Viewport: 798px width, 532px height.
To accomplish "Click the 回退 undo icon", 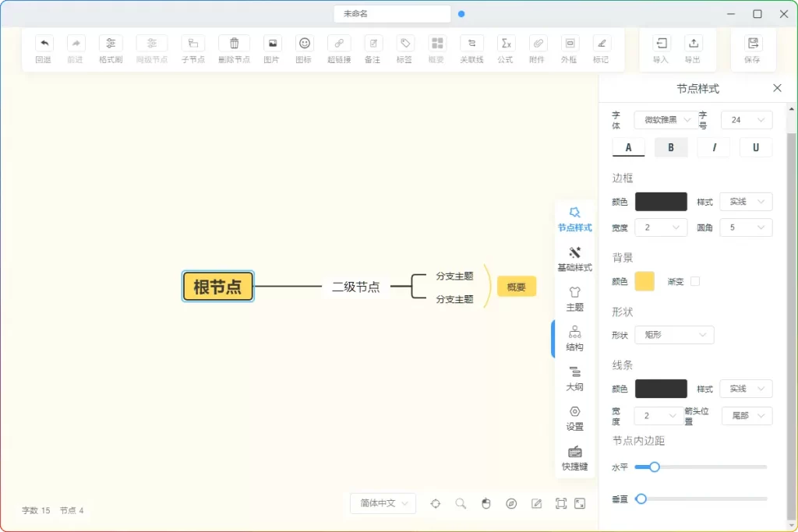I will [44, 44].
